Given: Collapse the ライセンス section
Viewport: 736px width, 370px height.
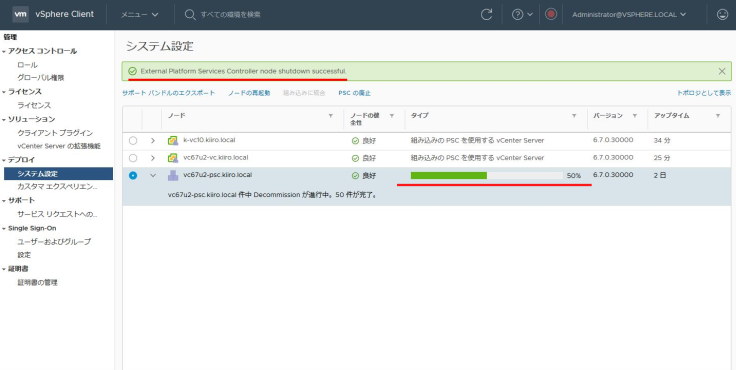Looking at the screenshot, I should (4, 92).
